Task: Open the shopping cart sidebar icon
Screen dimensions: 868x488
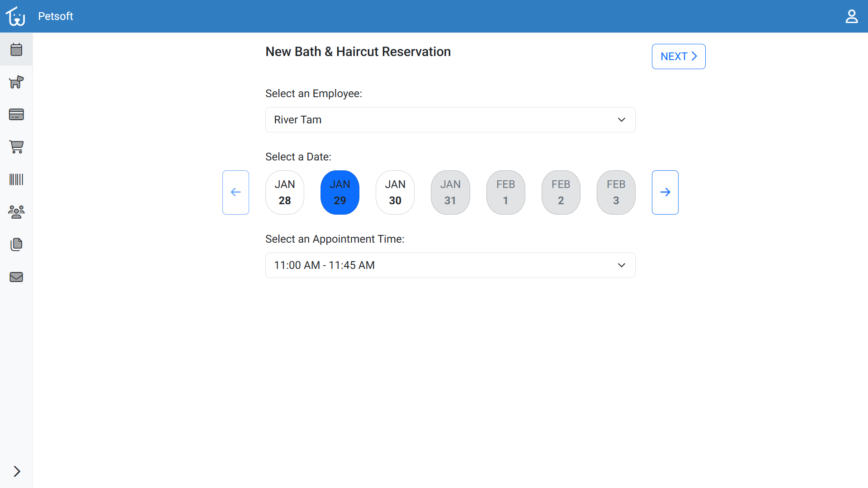Action: click(16, 147)
